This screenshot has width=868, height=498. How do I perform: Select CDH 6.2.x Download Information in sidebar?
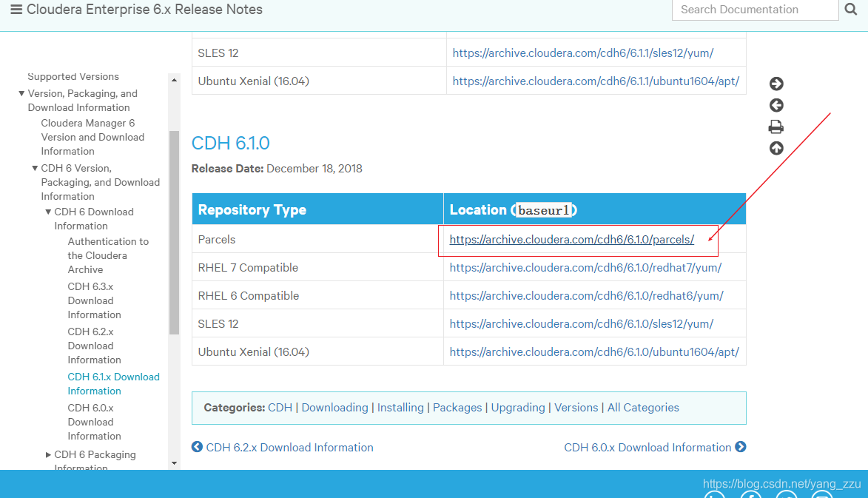[94, 346]
